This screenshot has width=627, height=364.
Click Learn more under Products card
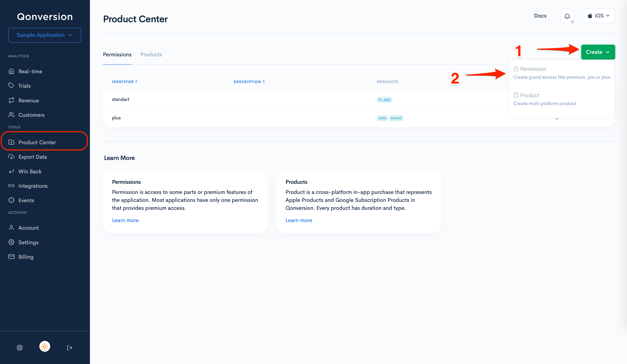pyautogui.click(x=299, y=220)
